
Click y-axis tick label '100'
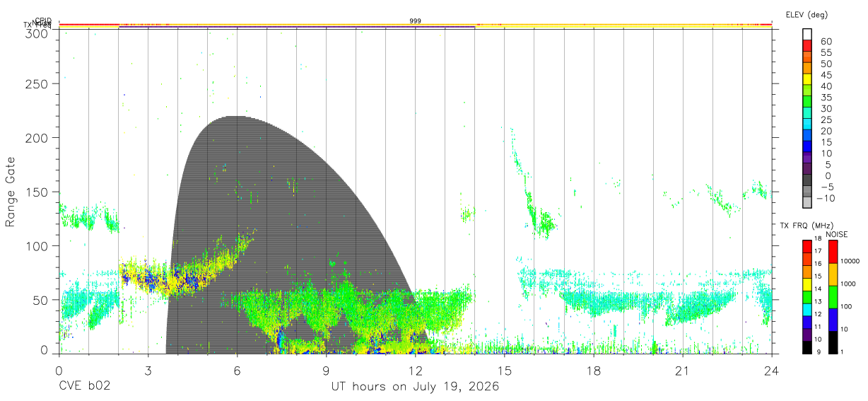(x=37, y=245)
